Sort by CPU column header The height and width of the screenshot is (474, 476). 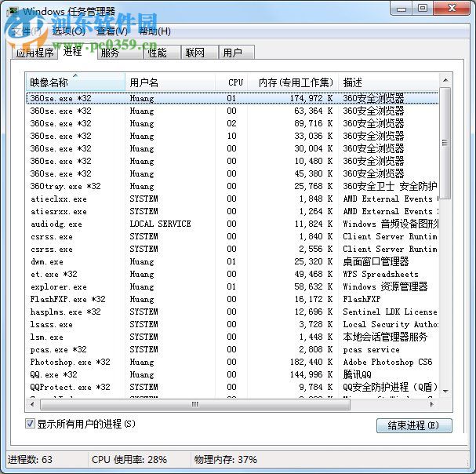coord(231,82)
